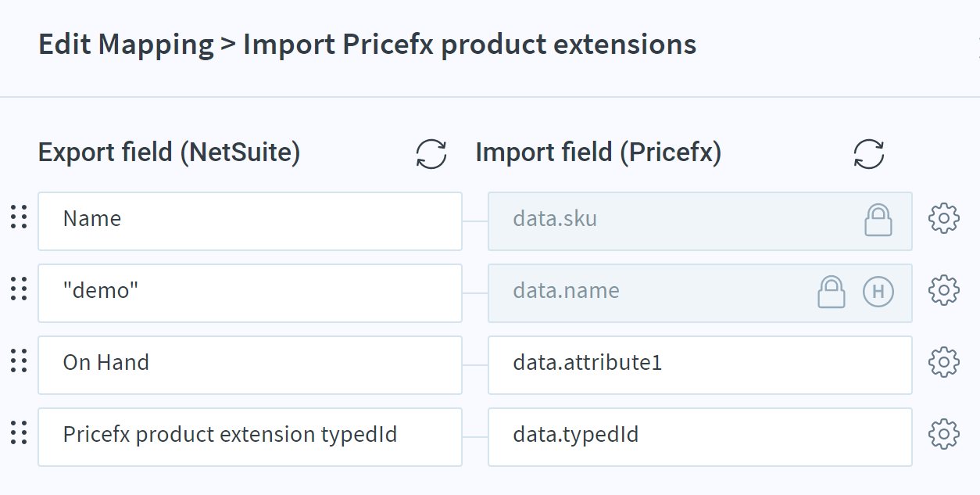The height and width of the screenshot is (495, 980).
Task: Click the lock icon on data.sku
Action: click(x=878, y=220)
